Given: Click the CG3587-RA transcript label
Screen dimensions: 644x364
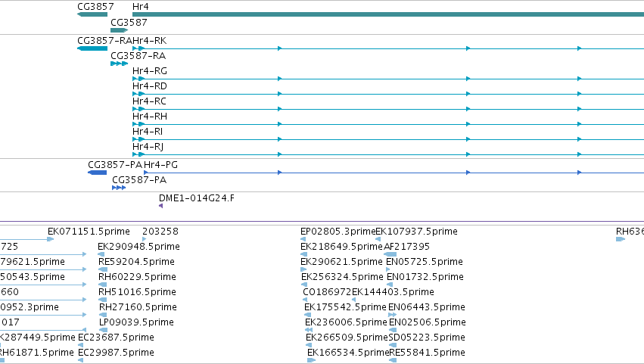Looking at the screenshot, I should (x=138, y=56).
